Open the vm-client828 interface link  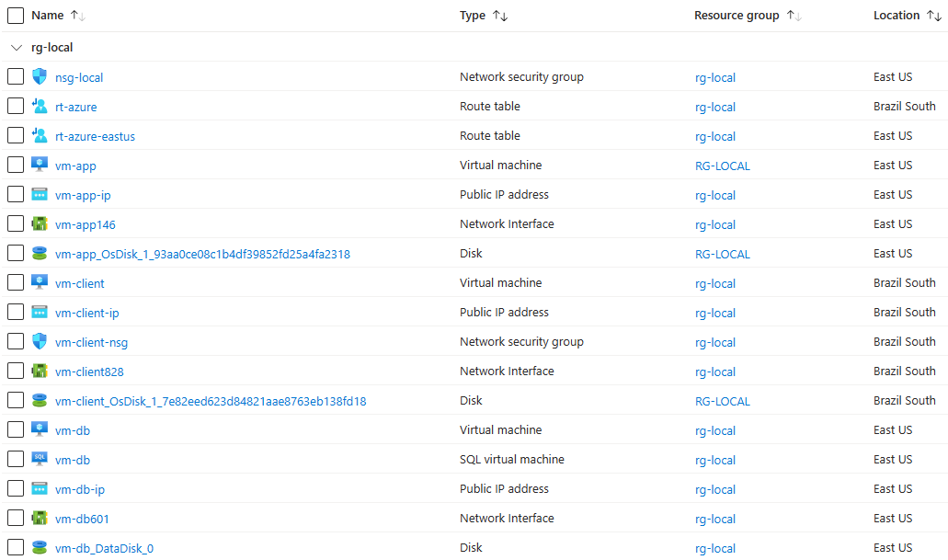click(89, 371)
